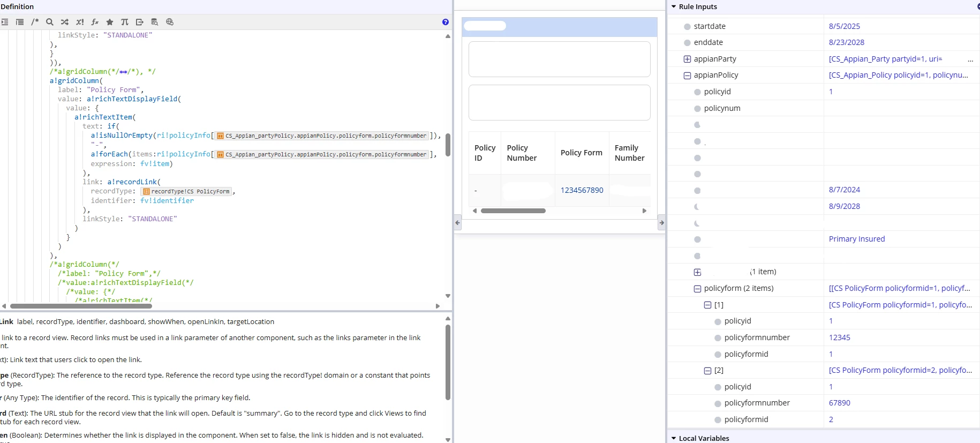
Task: Open the query editor database icon
Action: [x=155, y=22]
